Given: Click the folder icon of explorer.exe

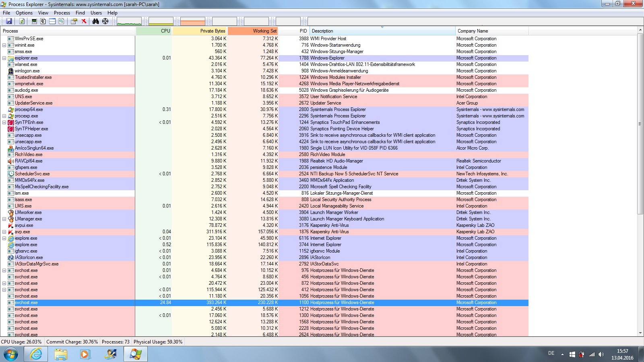Looking at the screenshot, I should point(11,58).
